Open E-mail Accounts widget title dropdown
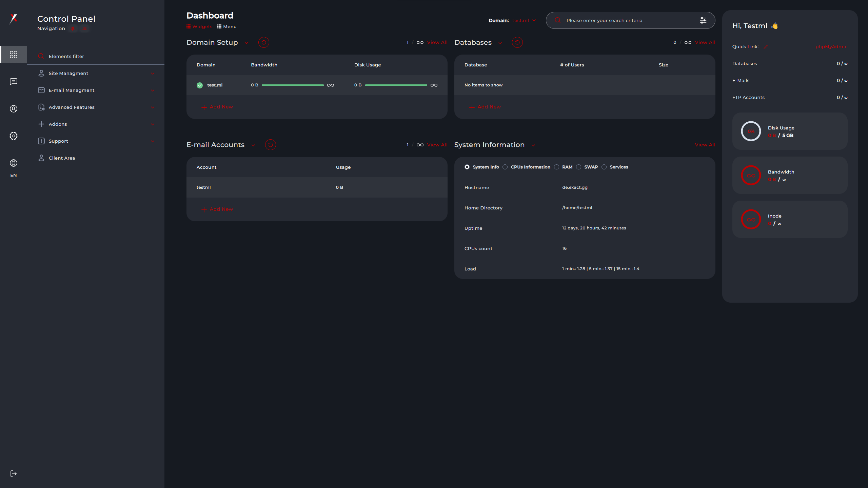Screen dimensions: 868x488 click(x=253, y=145)
